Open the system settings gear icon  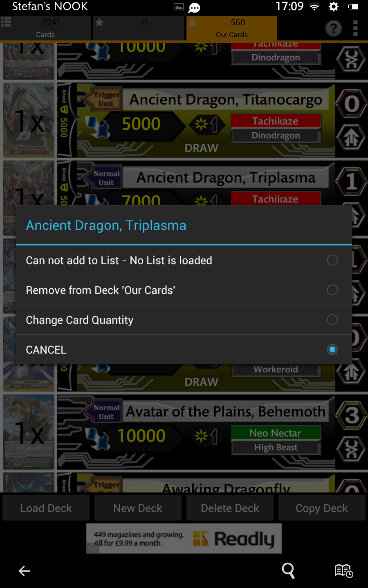(x=334, y=7)
